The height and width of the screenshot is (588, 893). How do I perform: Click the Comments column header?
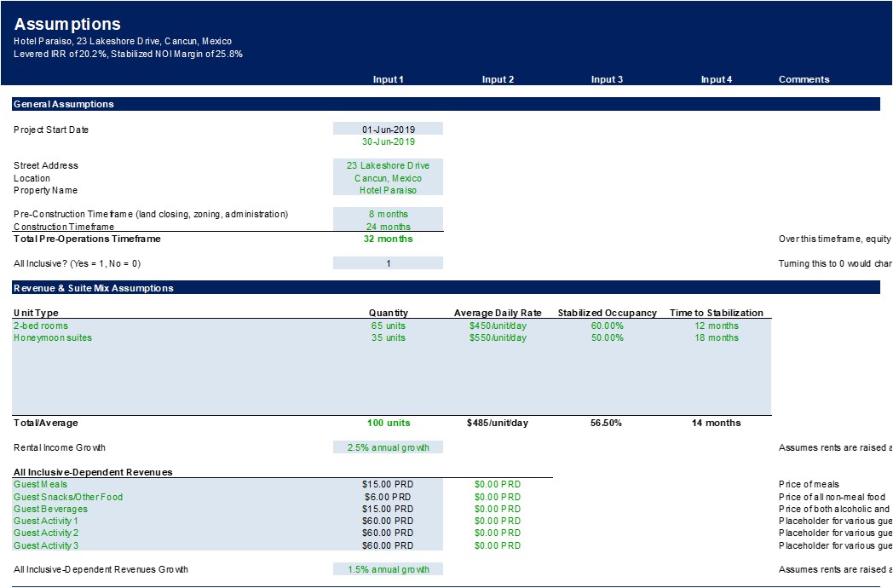pyautogui.click(x=804, y=79)
